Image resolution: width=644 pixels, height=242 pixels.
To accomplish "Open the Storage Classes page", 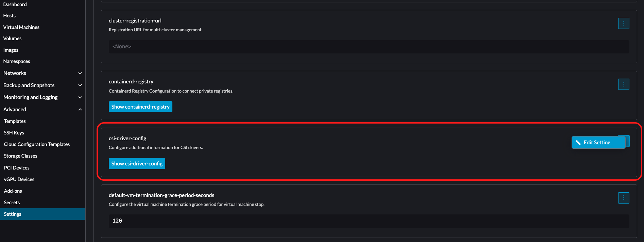I will 21,156.
